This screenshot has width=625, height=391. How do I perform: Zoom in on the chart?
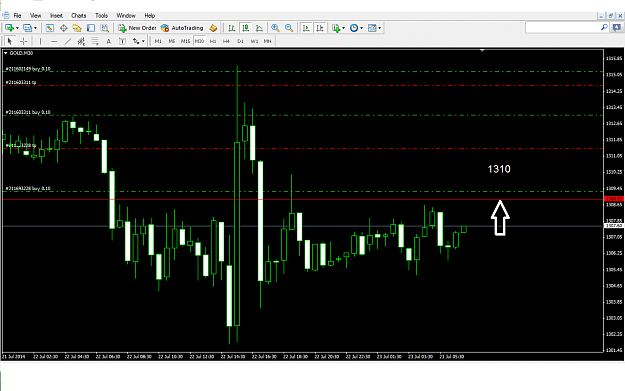pos(275,28)
